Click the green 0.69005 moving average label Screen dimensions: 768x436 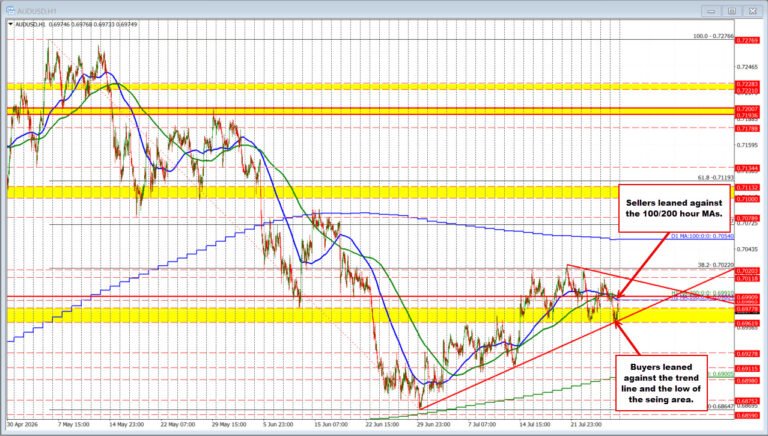(721, 374)
